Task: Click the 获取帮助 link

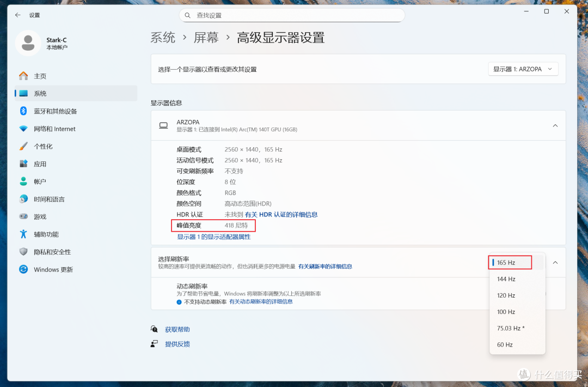Action: pos(177,329)
